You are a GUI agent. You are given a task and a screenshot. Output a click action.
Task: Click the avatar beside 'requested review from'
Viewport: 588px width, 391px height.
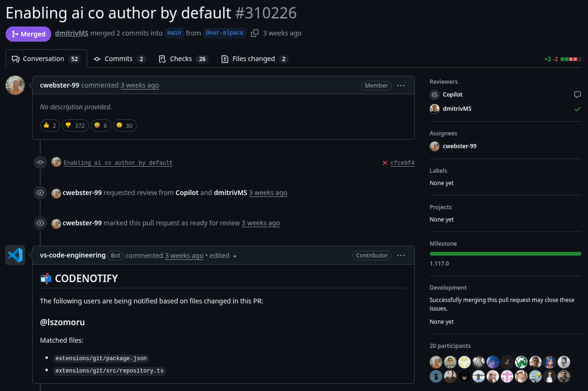(x=56, y=193)
